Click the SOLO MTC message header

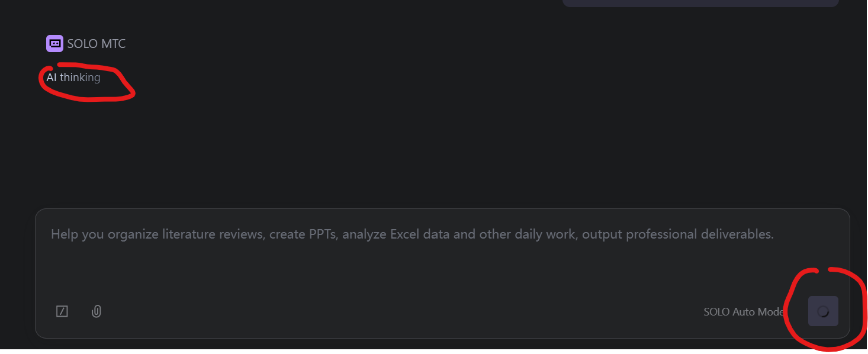[86, 44]
